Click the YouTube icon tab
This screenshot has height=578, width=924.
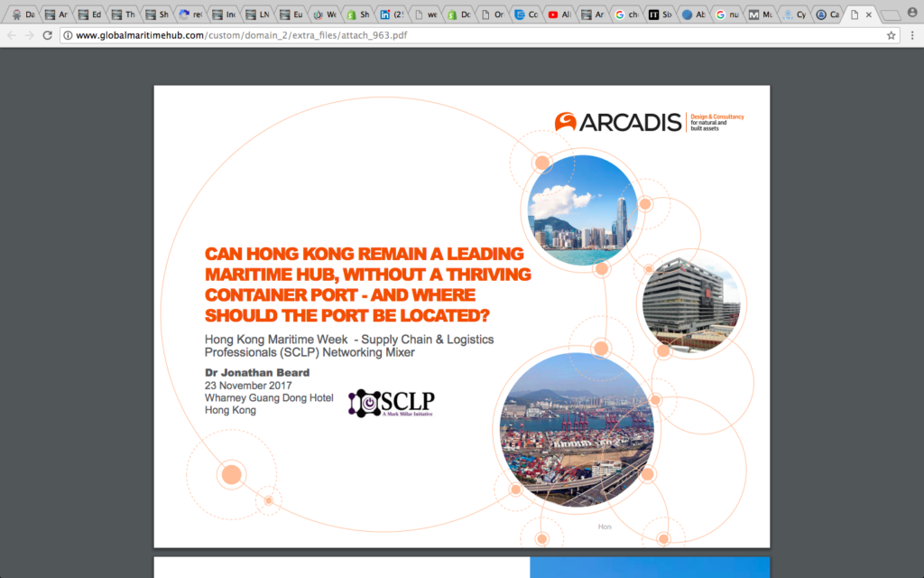click(x=552, y=14)
